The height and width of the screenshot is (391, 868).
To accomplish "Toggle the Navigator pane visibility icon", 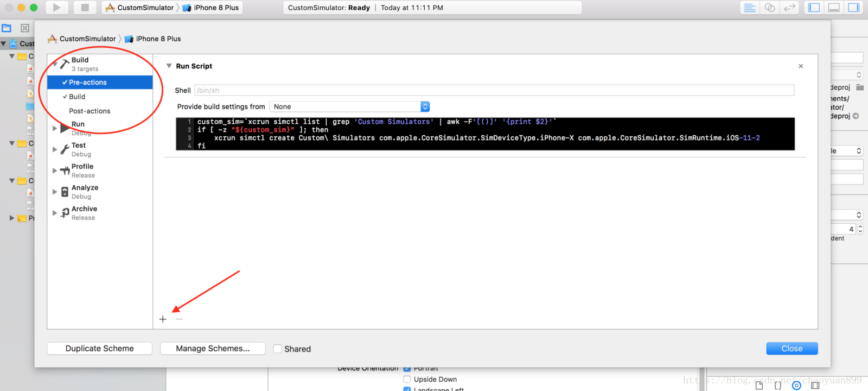I will pyautogui.click(x=814, y=8).
